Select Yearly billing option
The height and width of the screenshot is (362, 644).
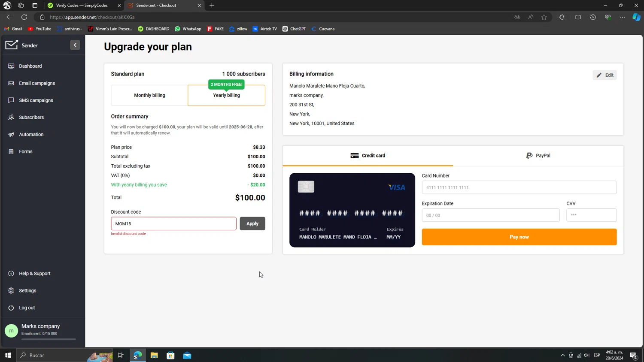pos(227,95)
